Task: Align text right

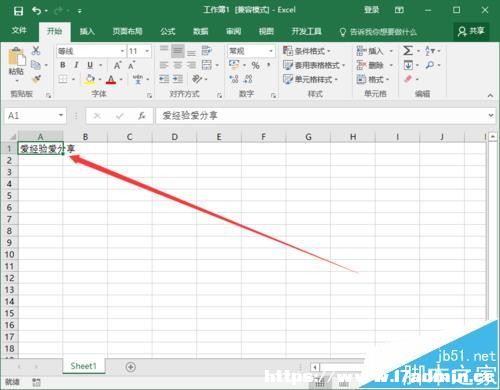Action: (191, 65)
